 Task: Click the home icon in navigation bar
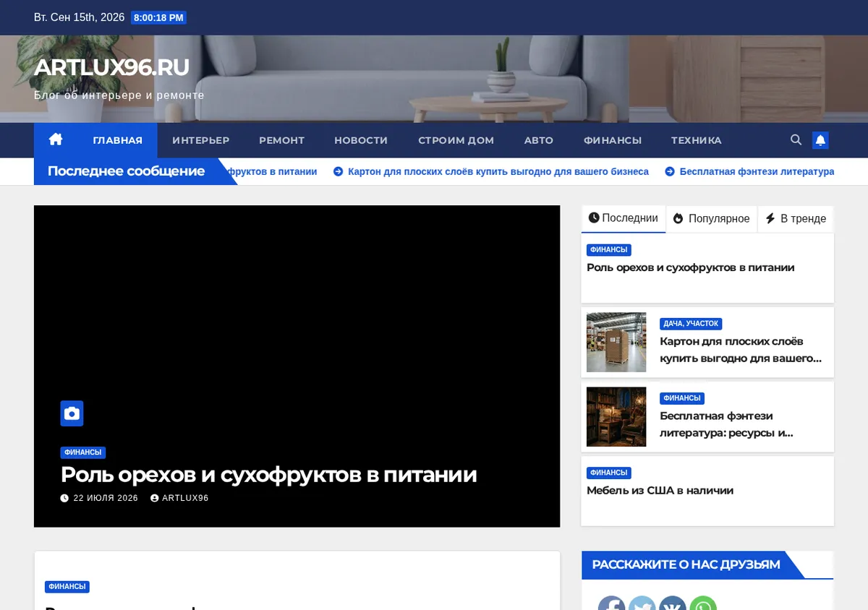(x=56, y=139)
